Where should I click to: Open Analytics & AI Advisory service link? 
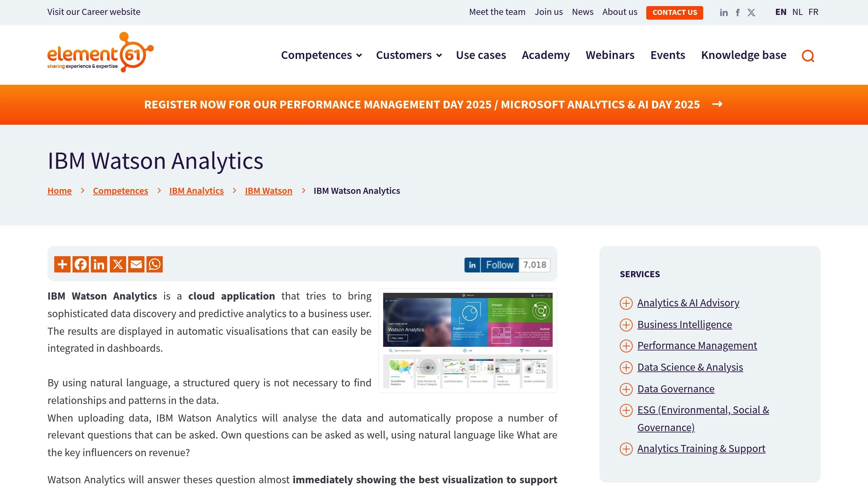688,303
